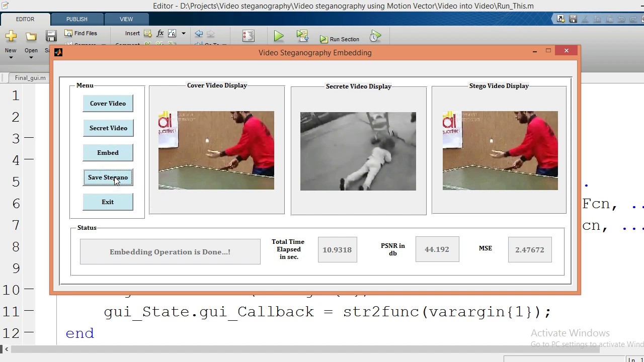Click the Save icon in quick access bar
Viewport: 644px width, 362px height.
[x=573, y=19]
